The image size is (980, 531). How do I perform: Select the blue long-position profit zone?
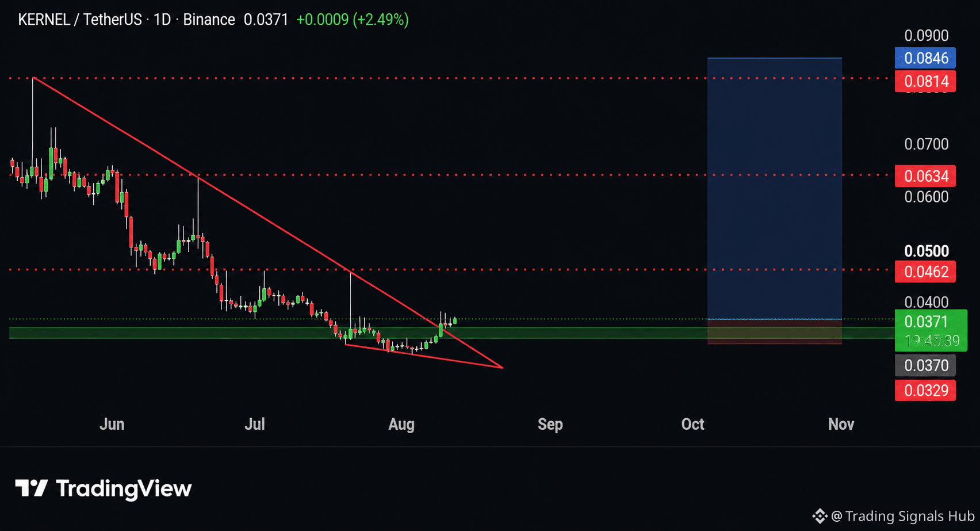coord(775,188)
